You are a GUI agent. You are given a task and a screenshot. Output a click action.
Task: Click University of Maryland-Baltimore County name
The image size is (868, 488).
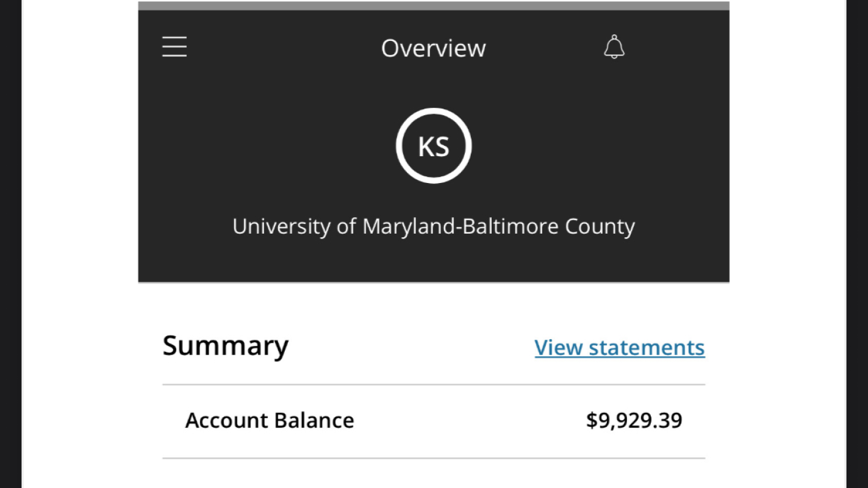433,226
